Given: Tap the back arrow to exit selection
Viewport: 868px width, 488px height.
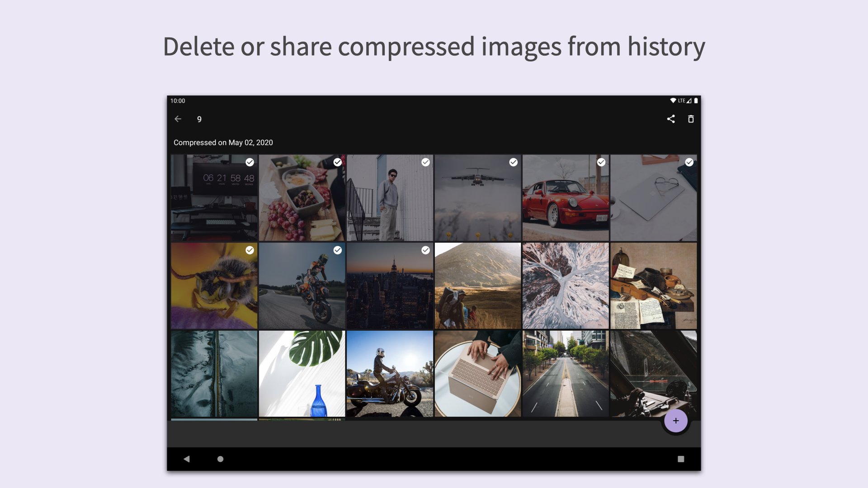Looking at the screenshot, I should coord(178,119).
